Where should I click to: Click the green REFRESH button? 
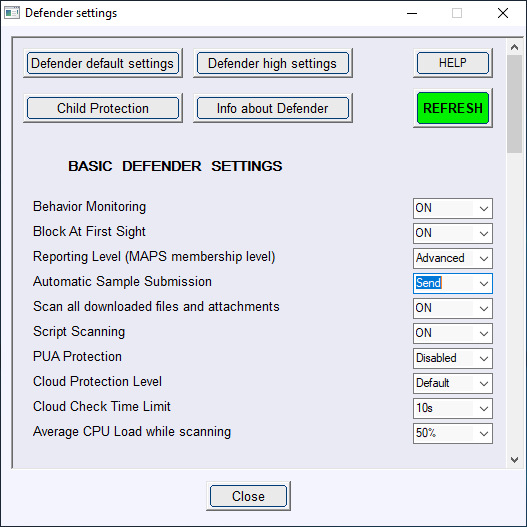453,108
